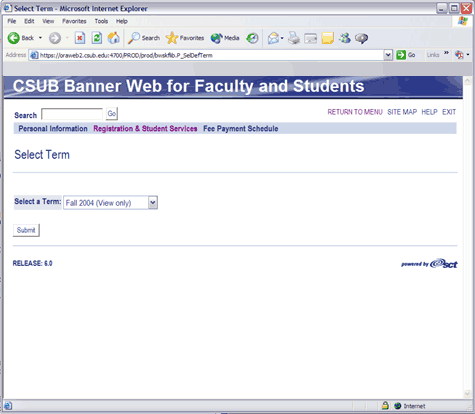The image size is (475, 414).
Task: Expand the Links toolbar chevron
Action: click(446, 53)
